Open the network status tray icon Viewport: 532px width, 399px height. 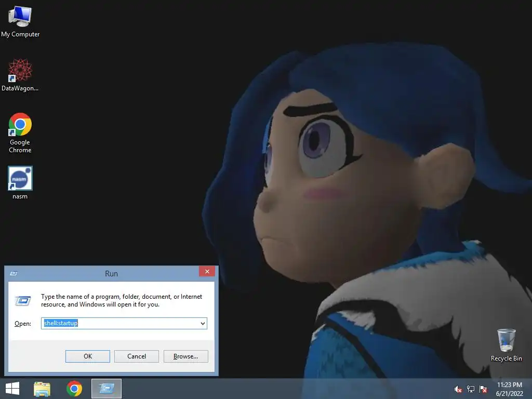coord(471,389)
